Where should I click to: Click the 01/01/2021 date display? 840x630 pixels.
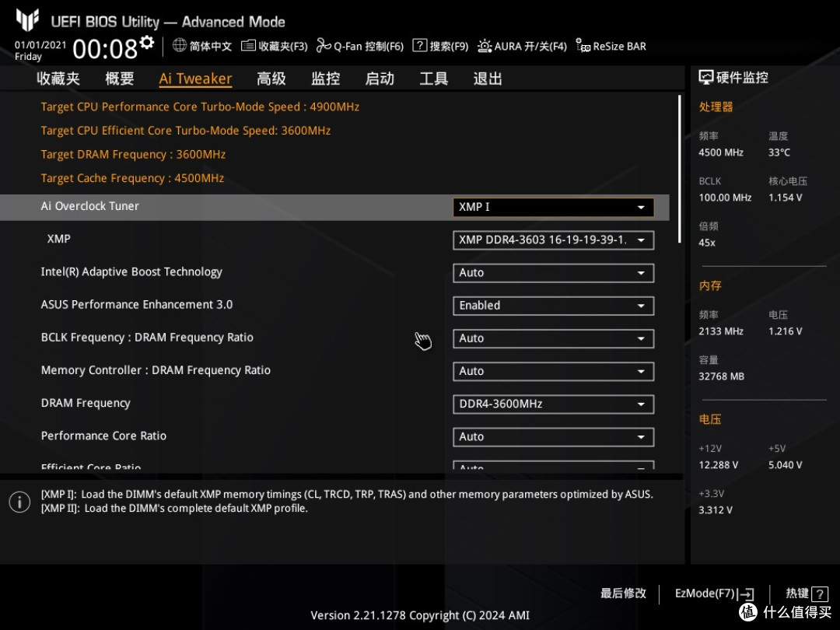coord(40,45)
